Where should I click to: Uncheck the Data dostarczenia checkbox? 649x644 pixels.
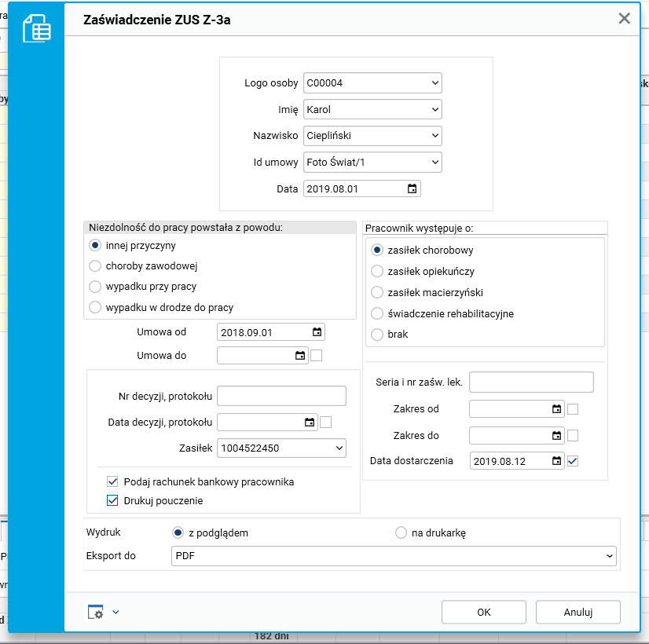[x=573, y=461]
